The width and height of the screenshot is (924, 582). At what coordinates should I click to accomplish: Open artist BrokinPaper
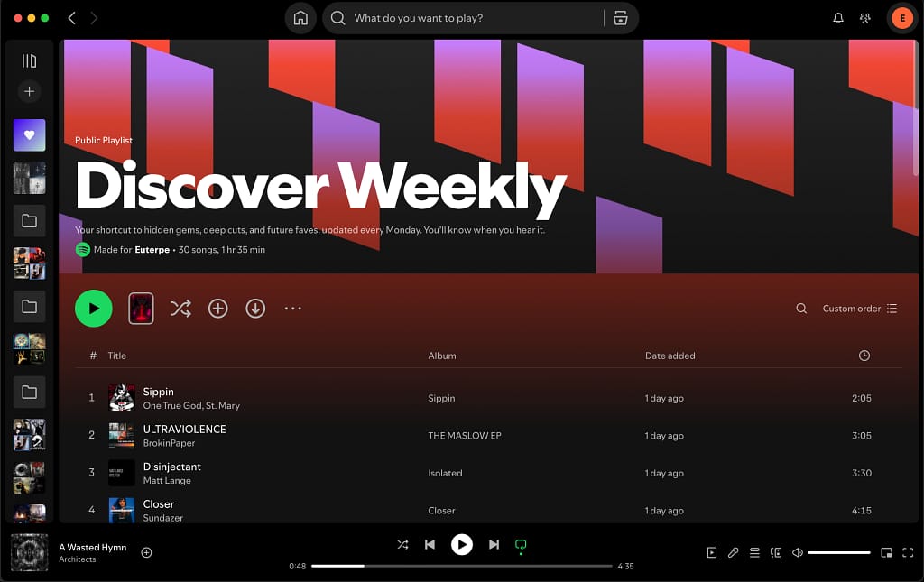(x=169, y=443)
